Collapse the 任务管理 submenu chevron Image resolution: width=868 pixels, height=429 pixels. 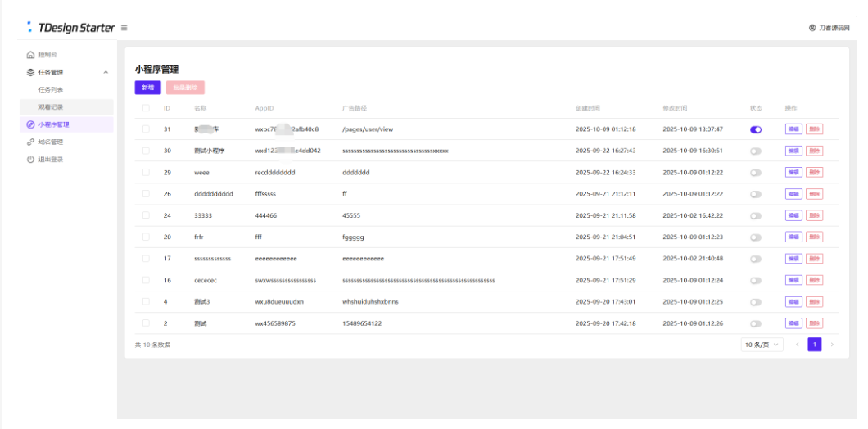tap(105, 72)
